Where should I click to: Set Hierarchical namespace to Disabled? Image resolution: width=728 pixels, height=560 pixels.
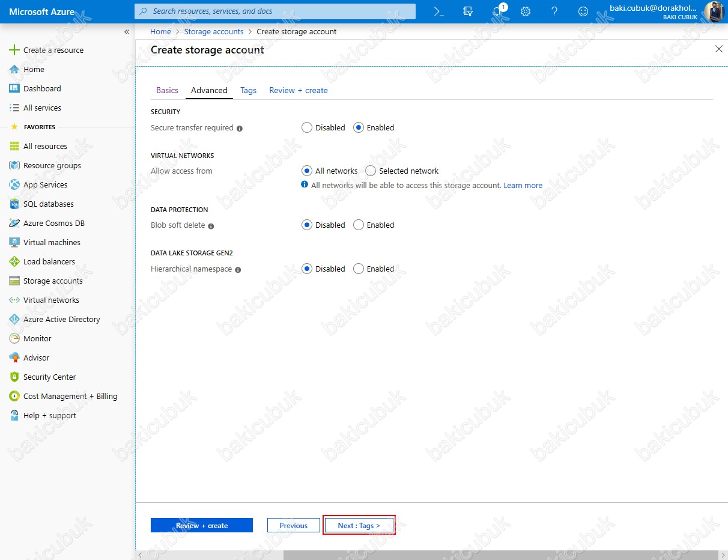307,269
